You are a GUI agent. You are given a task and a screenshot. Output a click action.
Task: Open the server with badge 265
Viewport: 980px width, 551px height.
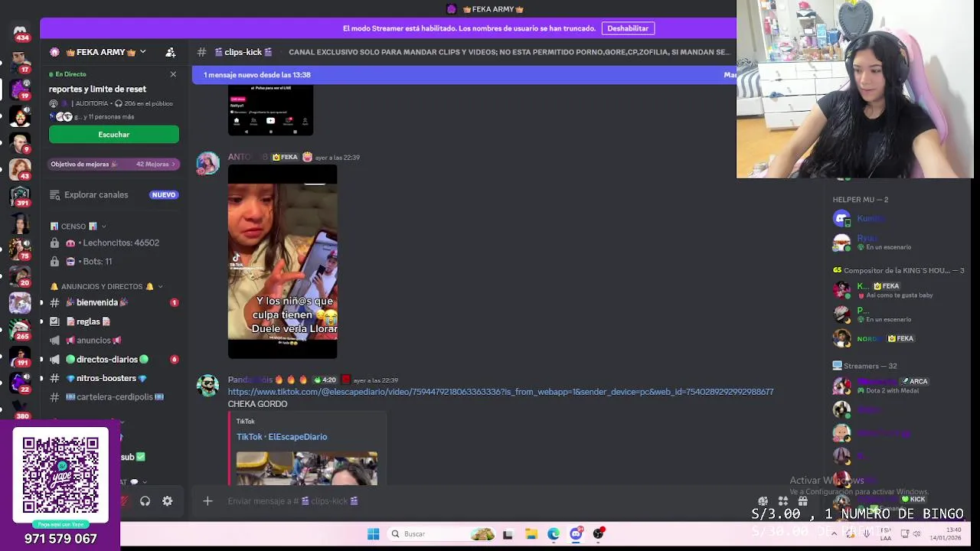click(20, 330)
